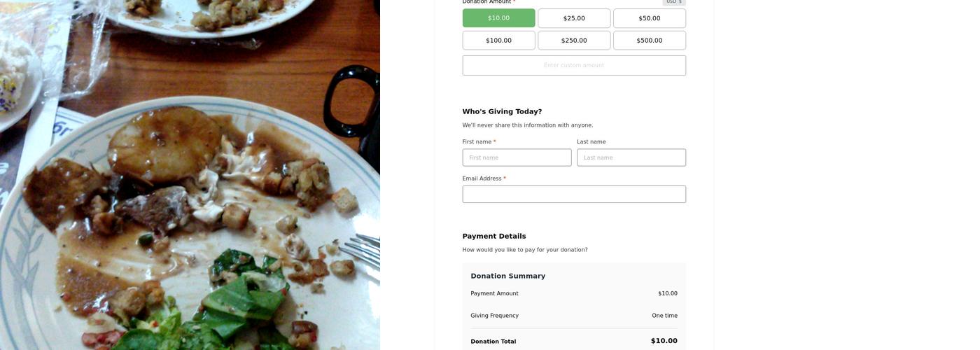The width and height of the screenshot is (980, 350).
Task: Click the Last name field label
Action: 591,142
